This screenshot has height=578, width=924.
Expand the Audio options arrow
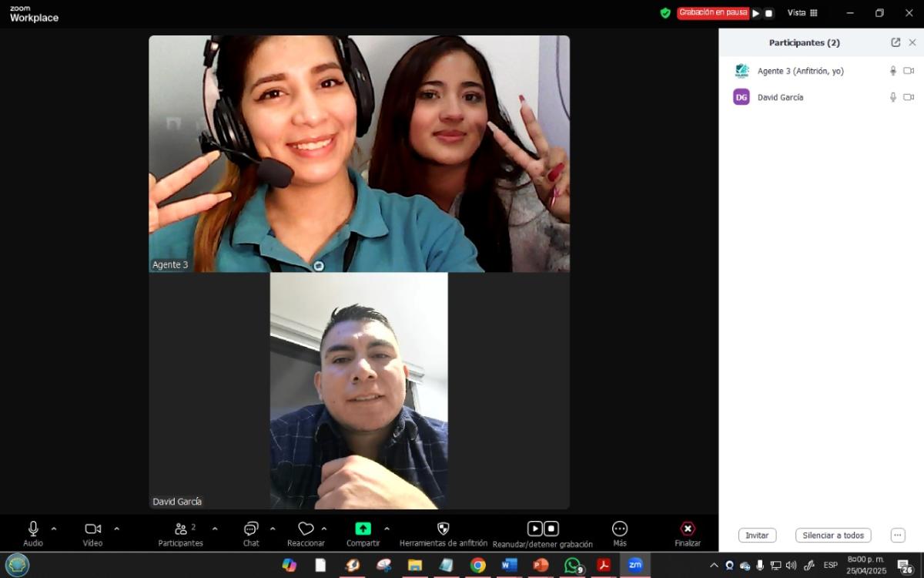click(54, 529)
